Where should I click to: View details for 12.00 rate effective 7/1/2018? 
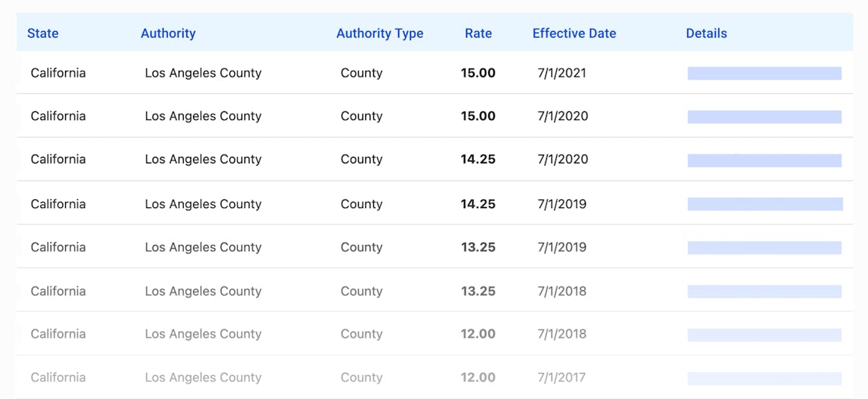tap(765, 335)
